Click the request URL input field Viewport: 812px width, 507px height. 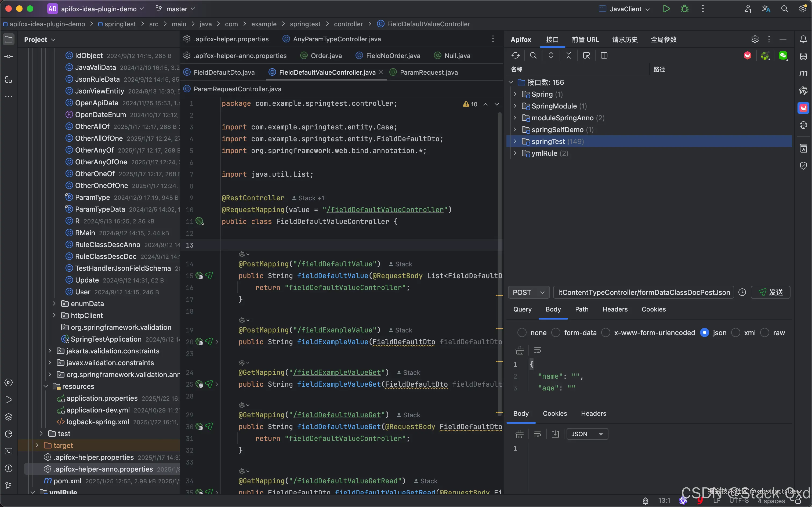643,292
